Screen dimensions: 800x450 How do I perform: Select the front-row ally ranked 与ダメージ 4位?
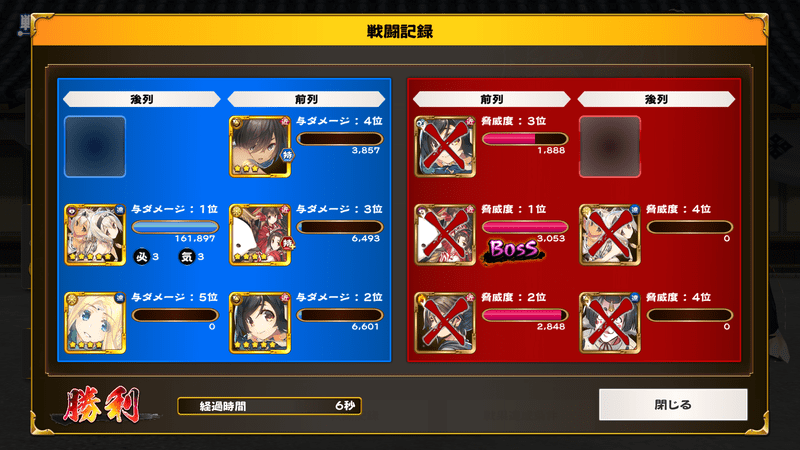tap(260, 147)
